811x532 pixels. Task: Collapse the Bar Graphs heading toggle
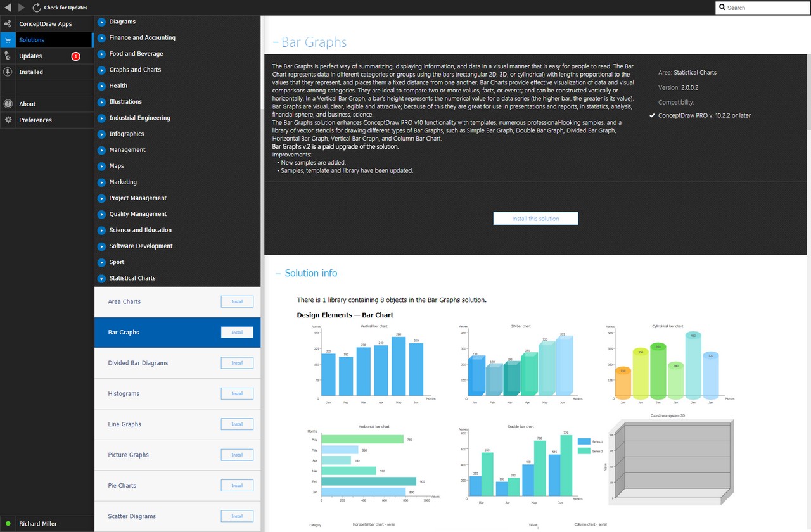tap(276, 43)
